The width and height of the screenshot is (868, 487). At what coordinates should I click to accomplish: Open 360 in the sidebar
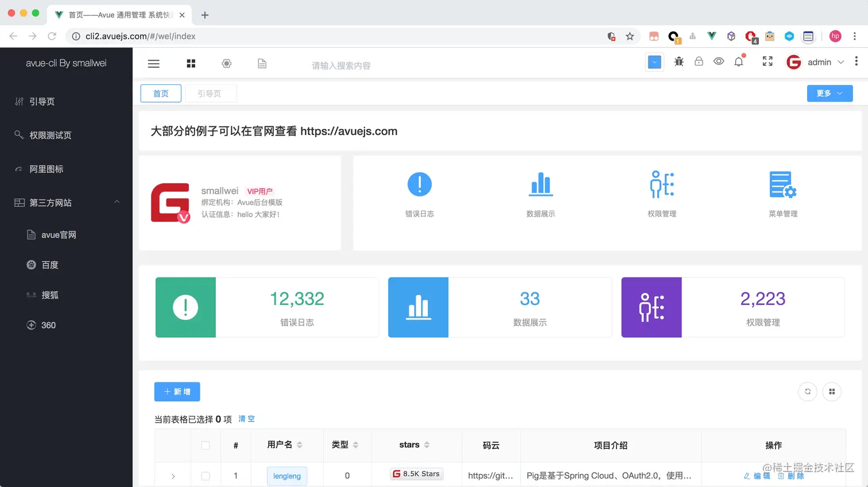(x=66, y=325)
